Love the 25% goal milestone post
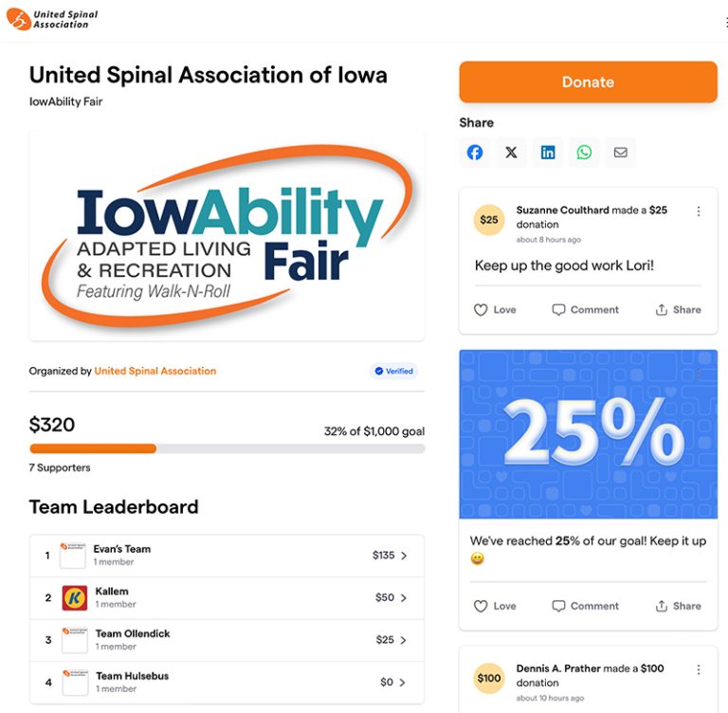 (x=495, y=606)
